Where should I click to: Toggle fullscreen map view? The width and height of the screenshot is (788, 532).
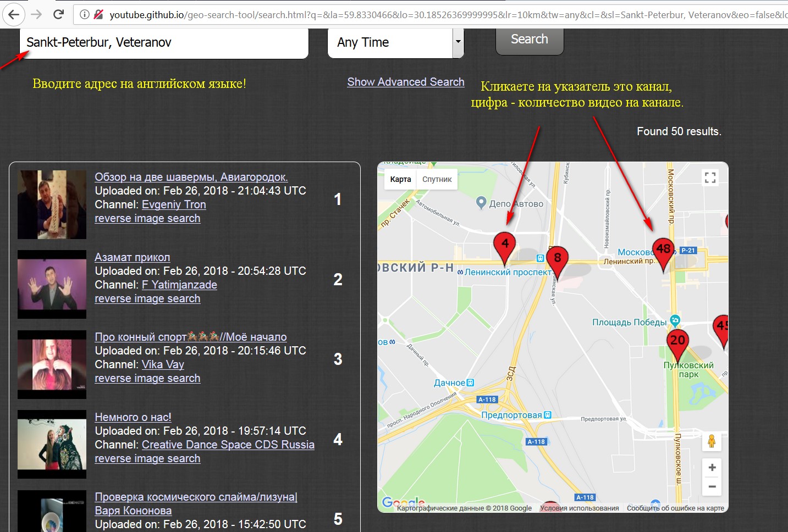pyautogui.click(x=710, y=178)
